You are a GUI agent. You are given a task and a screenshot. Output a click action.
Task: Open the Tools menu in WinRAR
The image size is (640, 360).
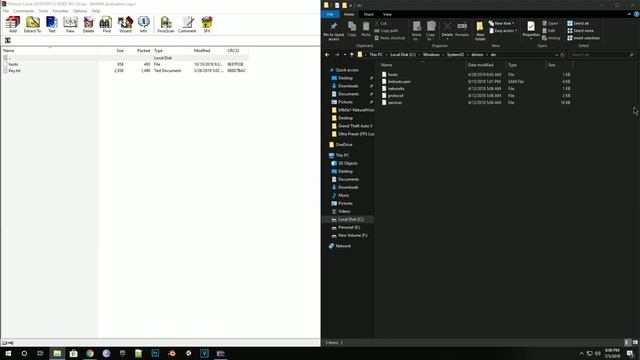coord(43,11)
